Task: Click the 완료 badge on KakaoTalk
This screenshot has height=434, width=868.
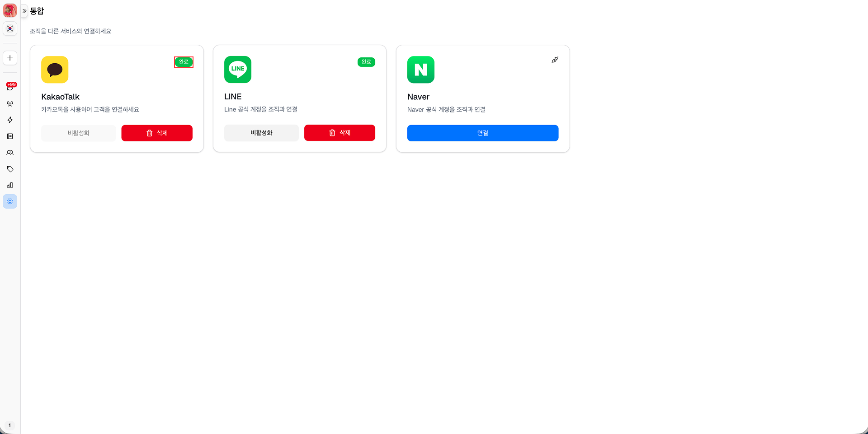Action: pos(184,62)
